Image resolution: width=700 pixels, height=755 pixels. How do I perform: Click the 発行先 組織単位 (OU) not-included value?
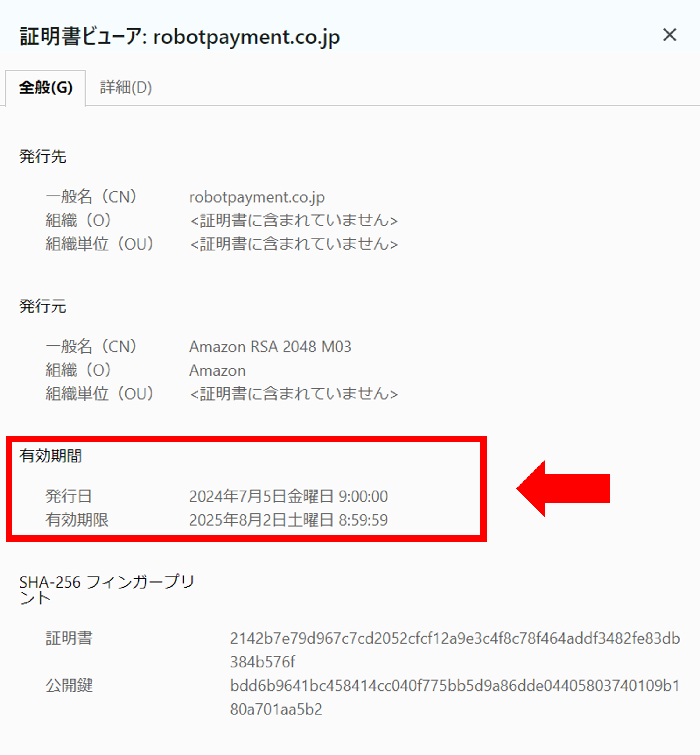[x=294, y=244]
